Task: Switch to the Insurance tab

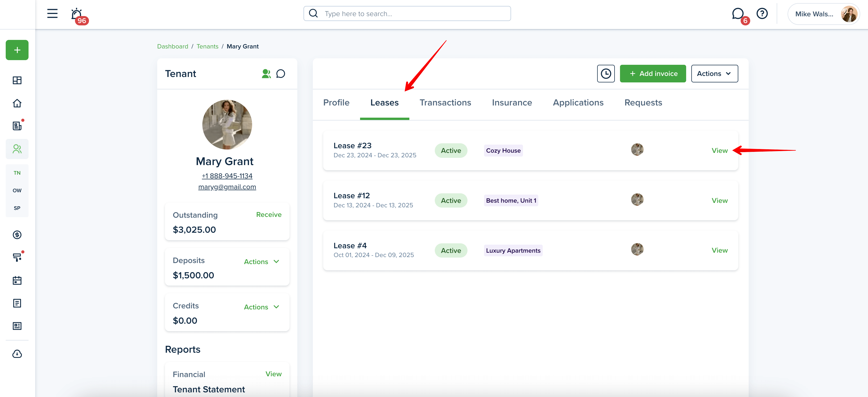Action: point(512,103)
